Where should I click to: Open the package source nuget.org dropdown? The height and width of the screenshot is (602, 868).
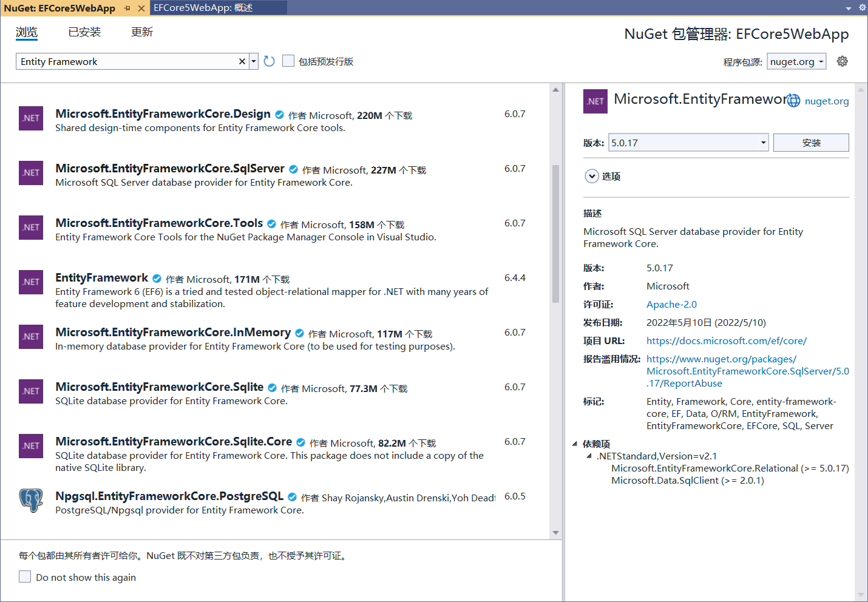click(796, 61)
